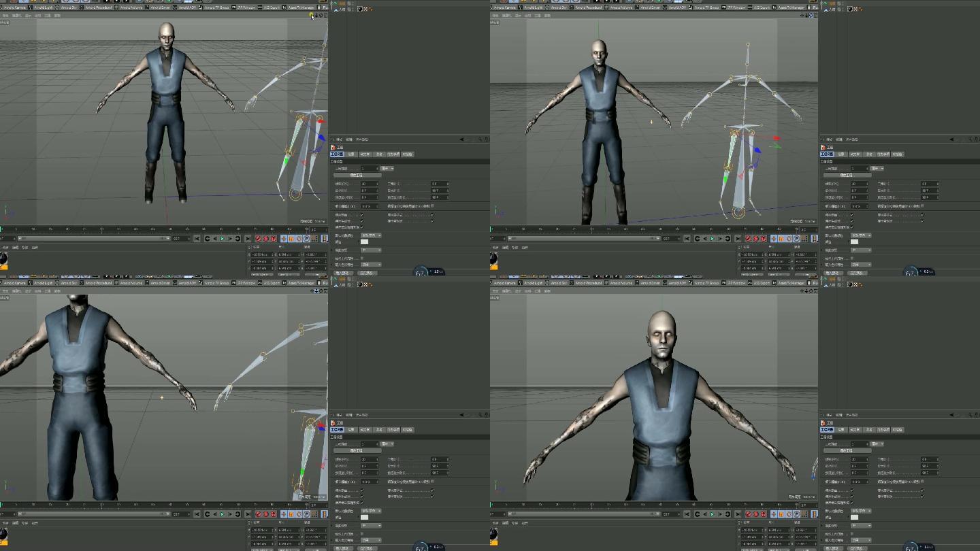Open Arnold Light menu item in top-right screenshot
Viewport: 980px width, 551px height.
[x=531, y=7]
